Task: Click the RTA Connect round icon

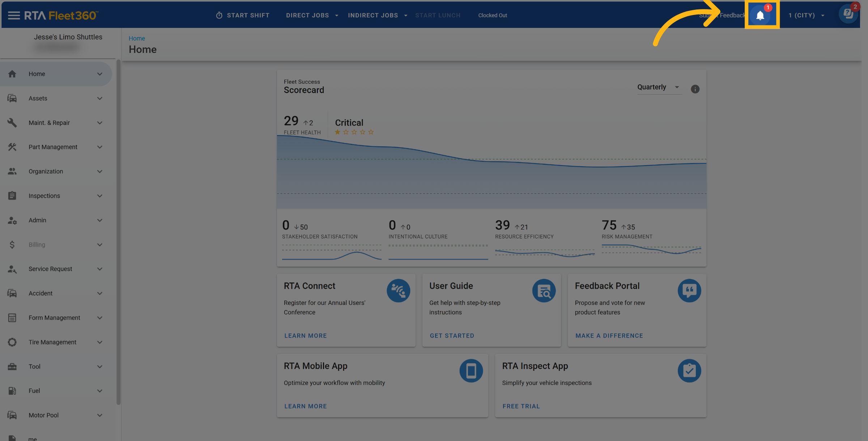Action: click(x=398, y=290)
